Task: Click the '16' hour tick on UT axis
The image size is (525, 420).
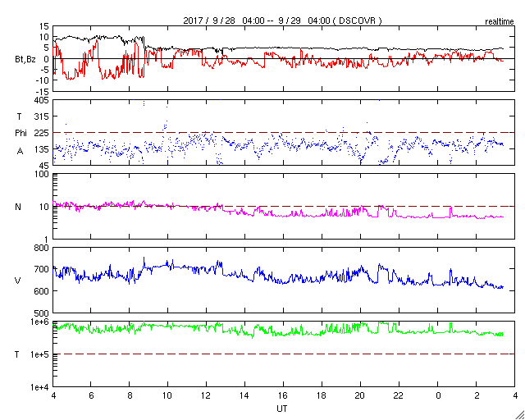Action: tap(284, 395)
